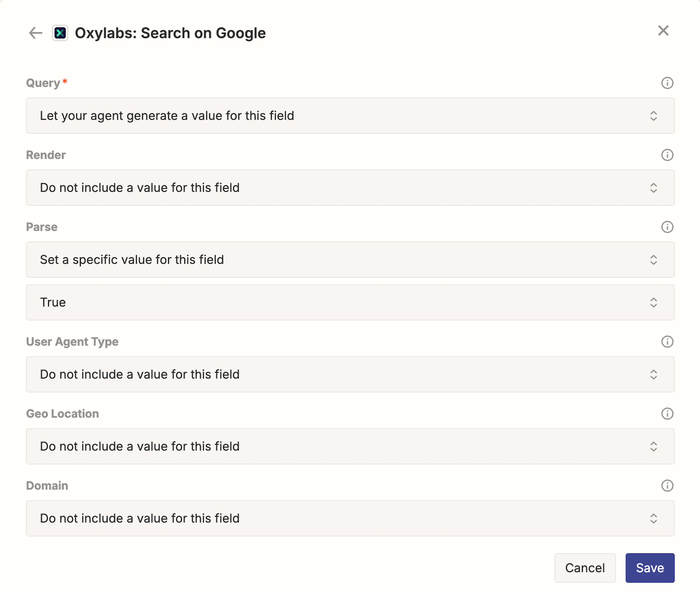This screenshot has height=593, width=700.
Task: Cancel the configuration changes
Action: (585, 568)
